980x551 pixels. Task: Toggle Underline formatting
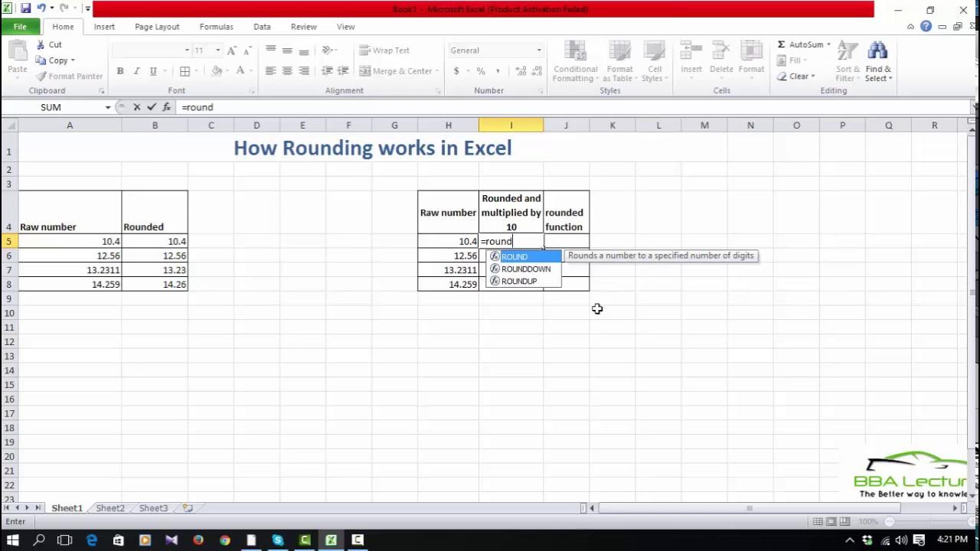click(153, 71)
